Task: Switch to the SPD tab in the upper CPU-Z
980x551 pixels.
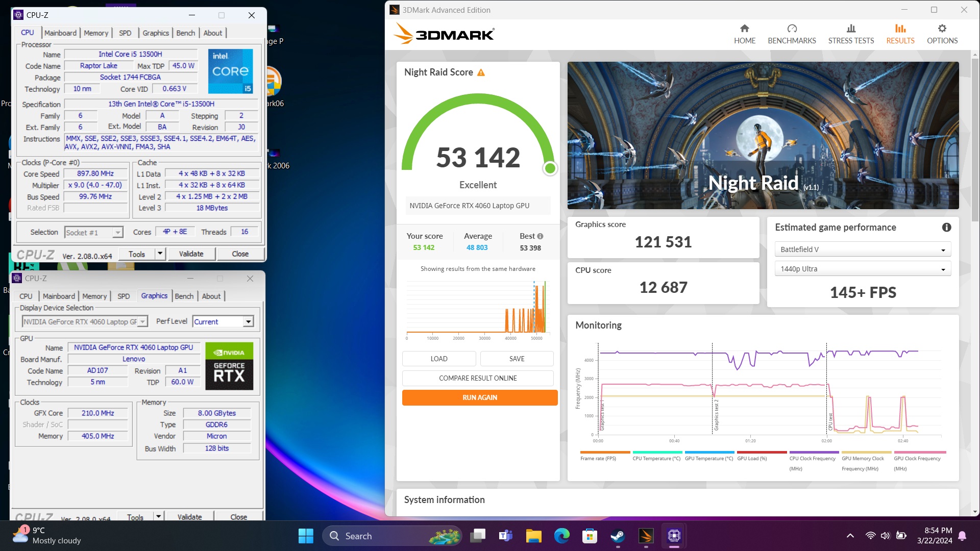Action: [125, 33]
